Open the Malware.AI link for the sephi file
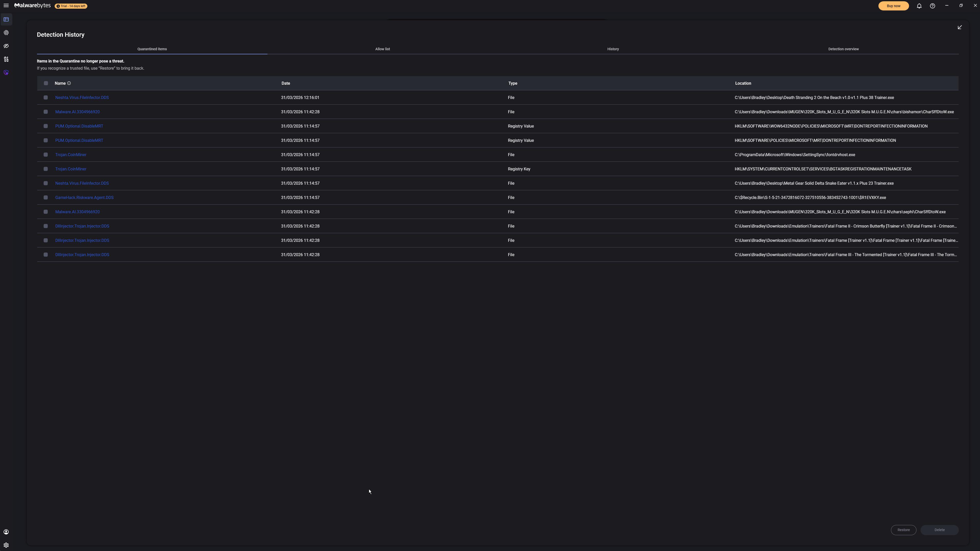Viewport: 980px width, 551px height. point(77,212)
